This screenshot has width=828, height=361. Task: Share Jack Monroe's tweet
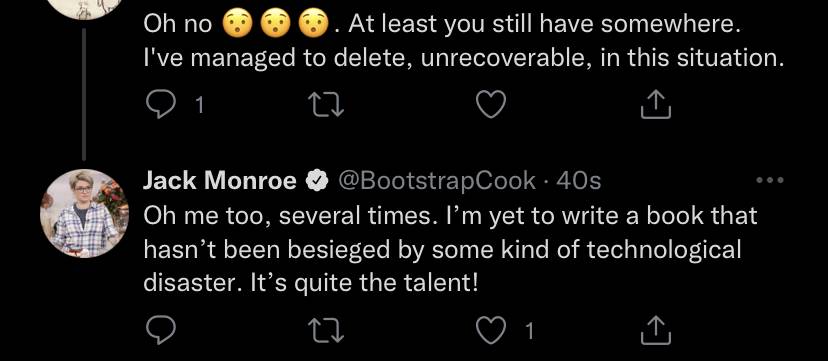(x=656, y=330)
